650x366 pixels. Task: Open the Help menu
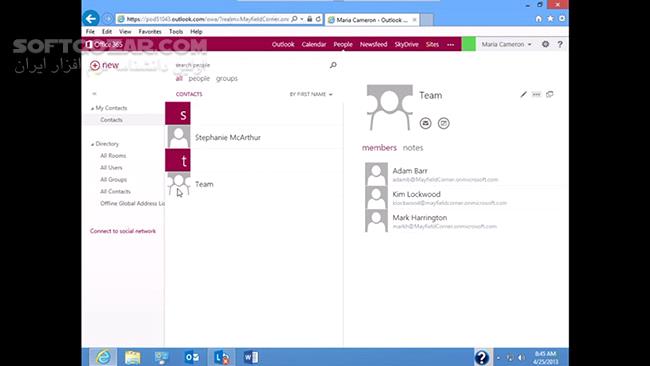point(196,32)
